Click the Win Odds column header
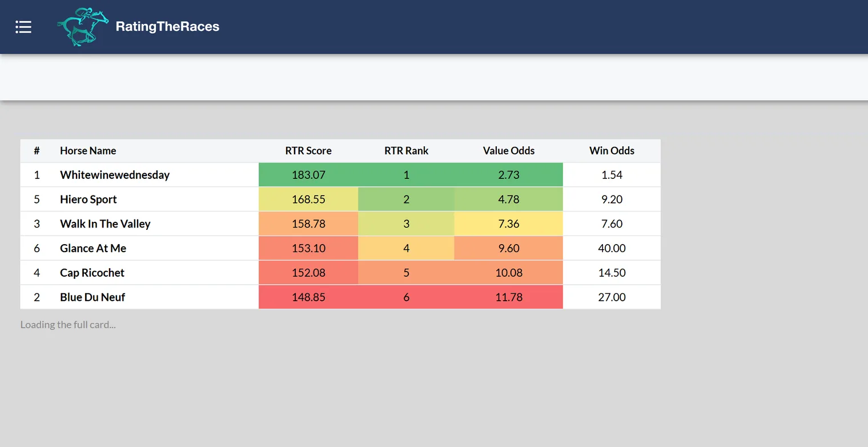Screen dimensions: 868x447 click(612, 151)
